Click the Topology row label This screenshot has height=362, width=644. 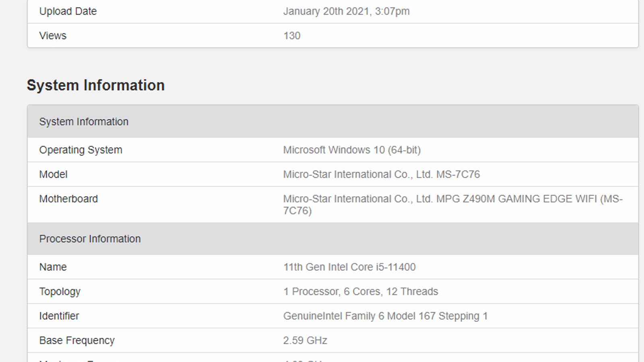click(60, 292)
